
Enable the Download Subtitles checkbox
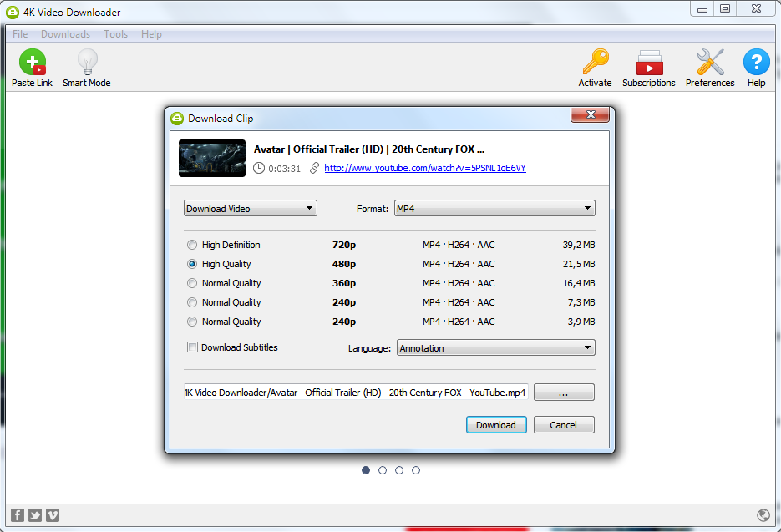tap(192, 347)
